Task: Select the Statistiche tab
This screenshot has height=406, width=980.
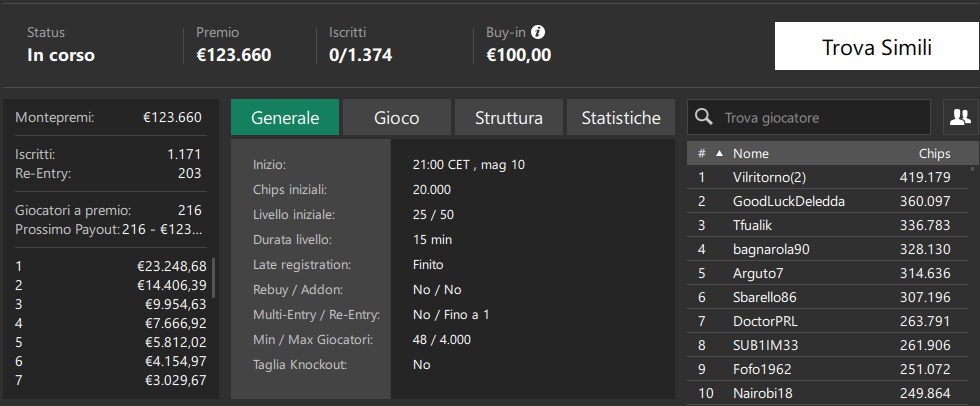Action: (621, 117)
